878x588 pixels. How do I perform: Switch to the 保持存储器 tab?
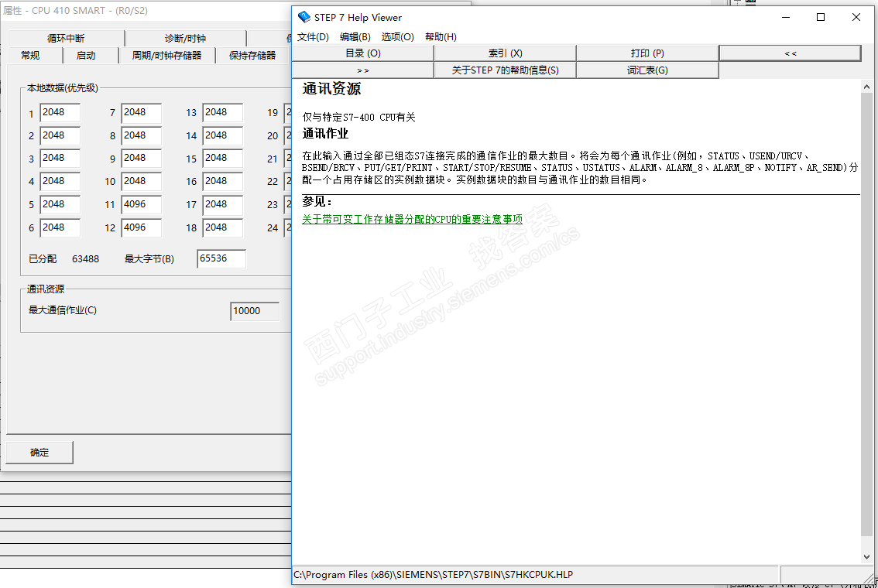pos(252,56)
